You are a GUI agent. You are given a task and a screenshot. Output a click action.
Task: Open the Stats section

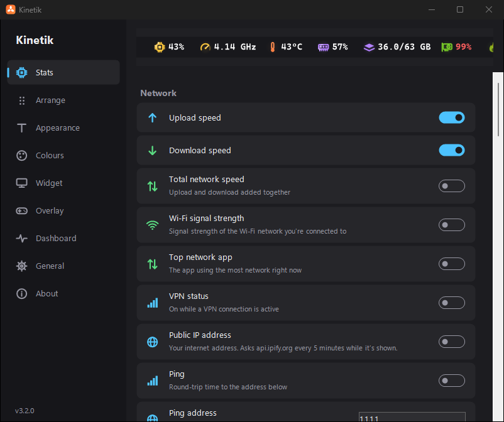(63, 72)
